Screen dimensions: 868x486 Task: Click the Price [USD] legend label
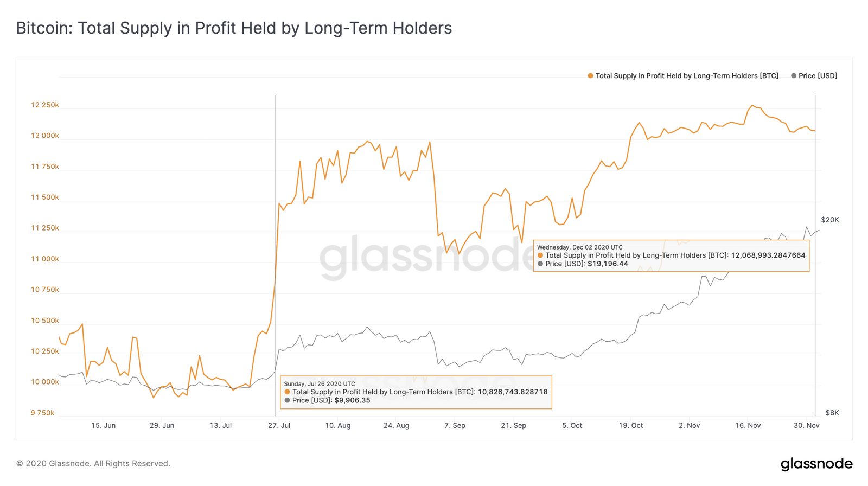818,76
